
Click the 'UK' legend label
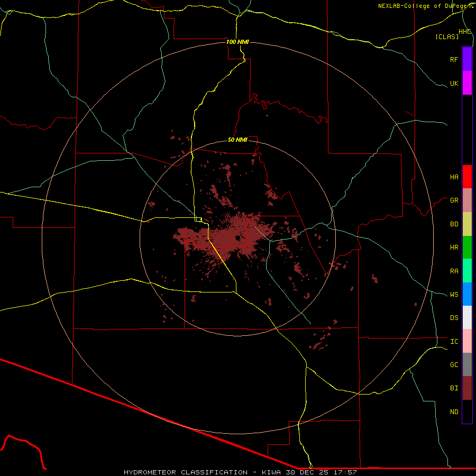[454, 83]
